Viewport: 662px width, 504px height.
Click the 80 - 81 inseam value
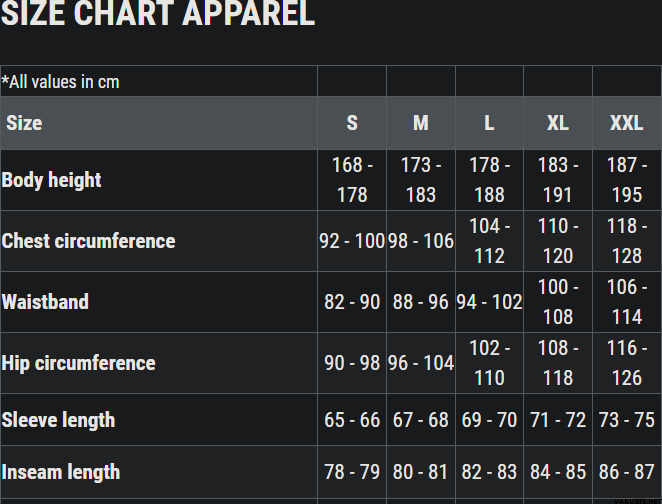(421, 472)
